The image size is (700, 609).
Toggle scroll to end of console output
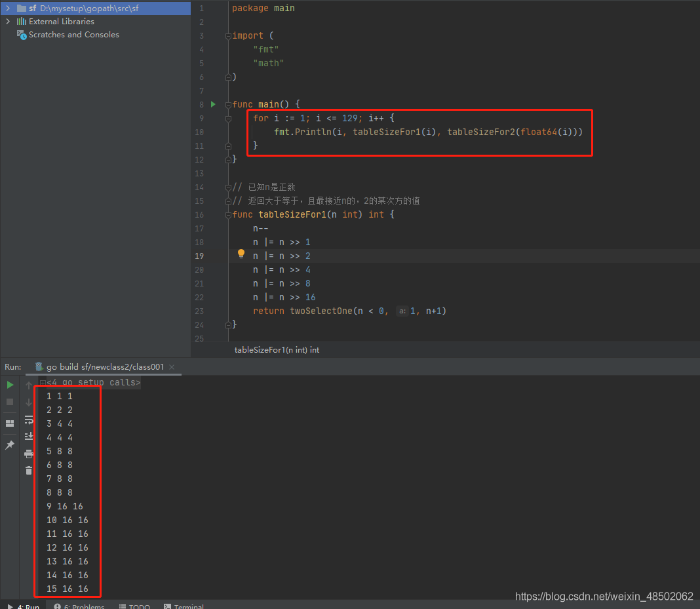[x=29, y=436]
